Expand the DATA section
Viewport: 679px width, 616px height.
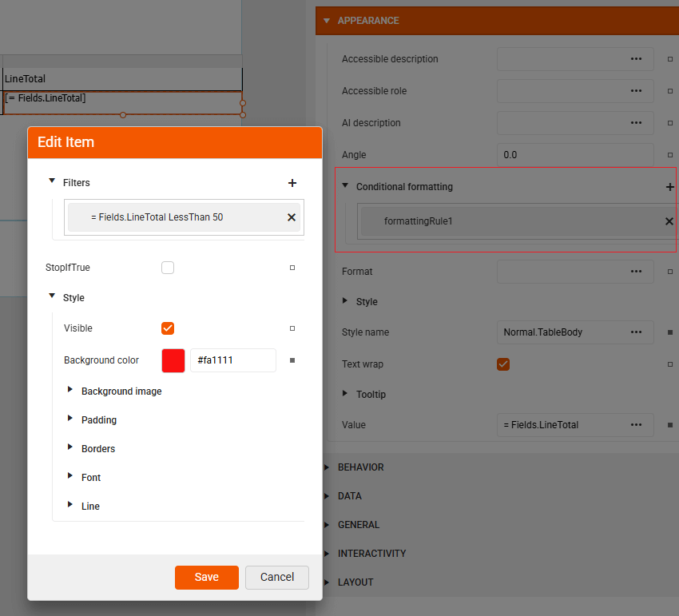coord(327,496)
